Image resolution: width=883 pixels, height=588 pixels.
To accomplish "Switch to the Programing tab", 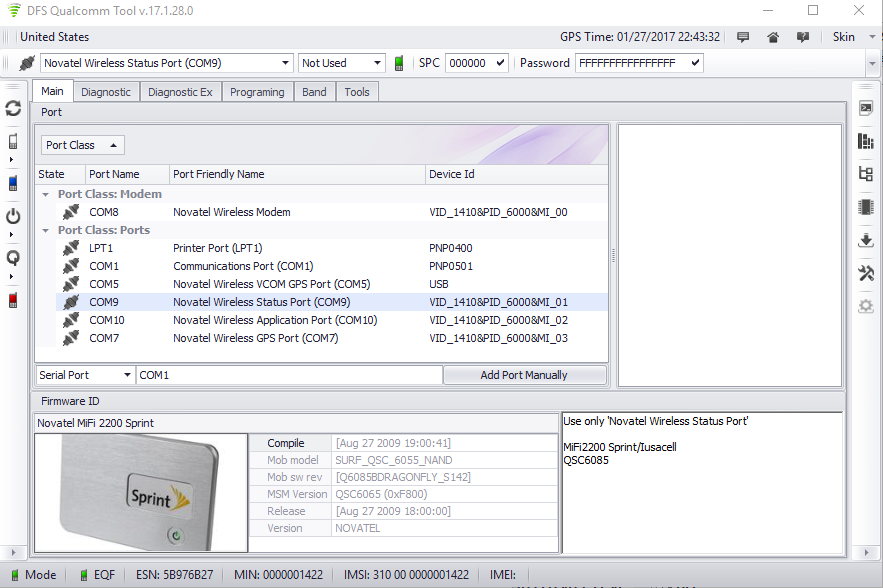I will pos(257,92).
